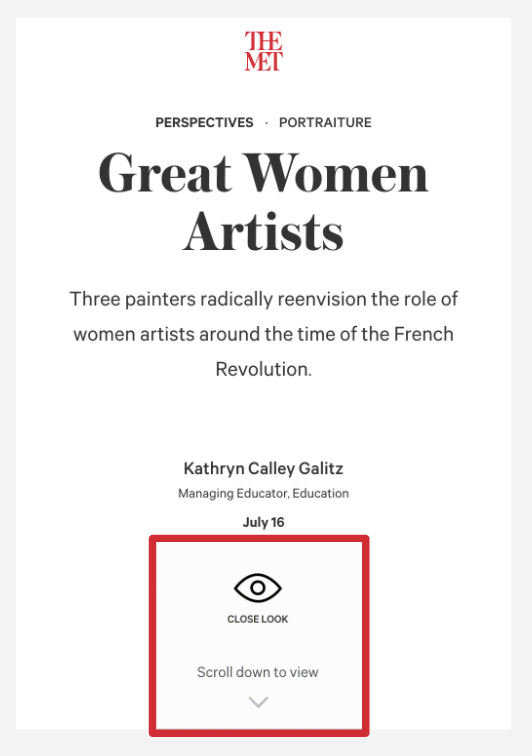The height and width of the screenshot is (756, 532).
Task: Open the Perspectives category link
Action: tap(204, 122)
